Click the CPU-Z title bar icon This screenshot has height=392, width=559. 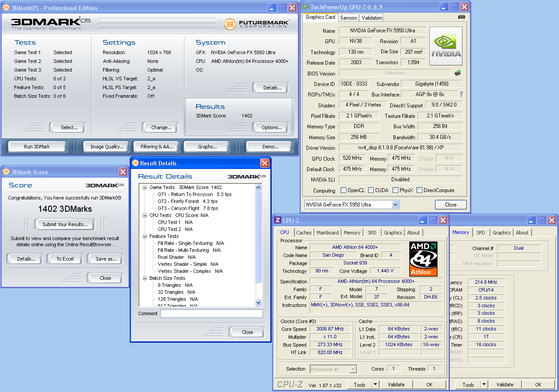pyautogui.click(x=278, y=220)
